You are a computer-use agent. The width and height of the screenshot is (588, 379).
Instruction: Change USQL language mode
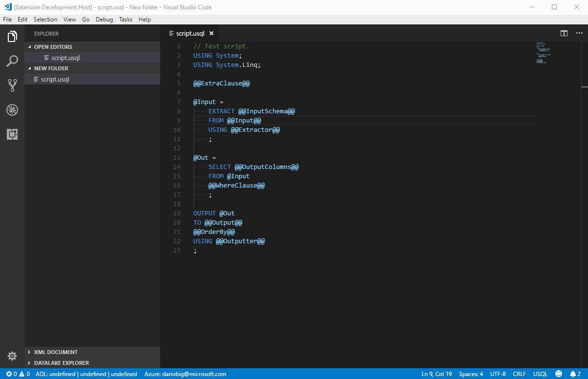540,374
